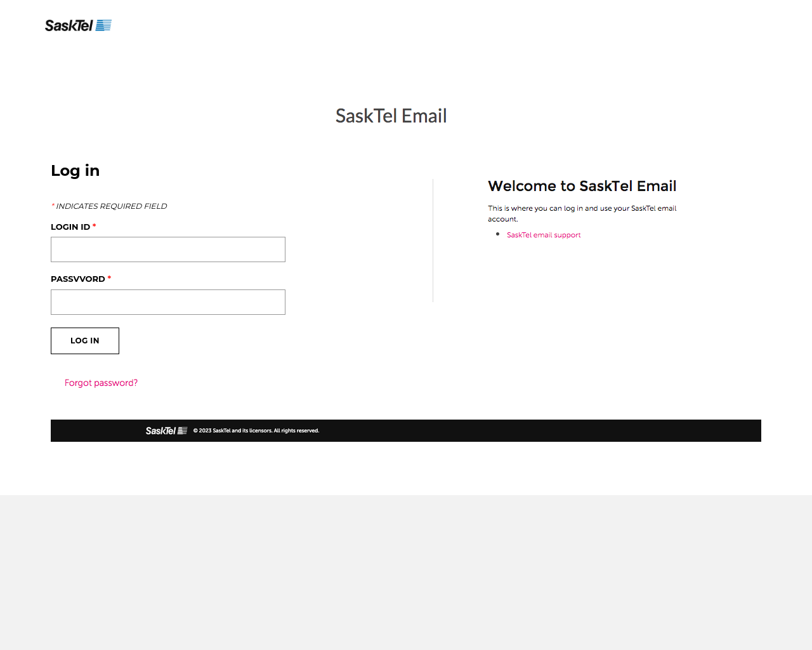This screenshot has height=650, width=812.
Task: Open the Forgot password? link
Action: pos(101,383)
